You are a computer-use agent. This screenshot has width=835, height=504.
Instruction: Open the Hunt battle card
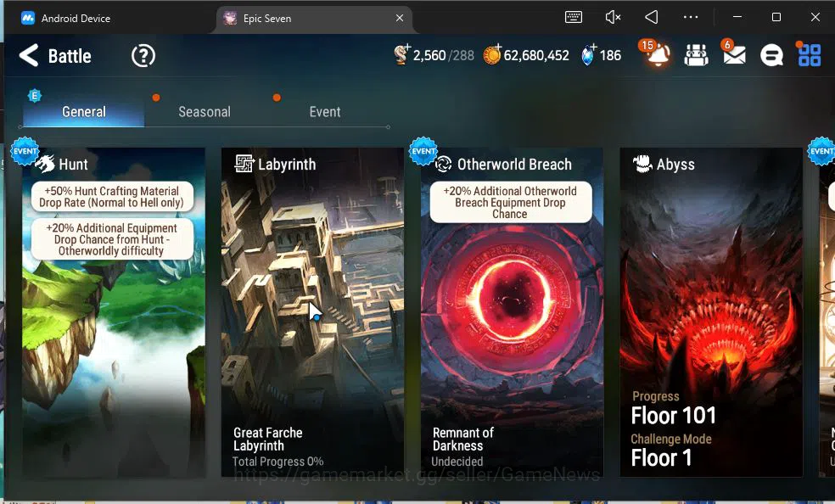pos(114,312)
